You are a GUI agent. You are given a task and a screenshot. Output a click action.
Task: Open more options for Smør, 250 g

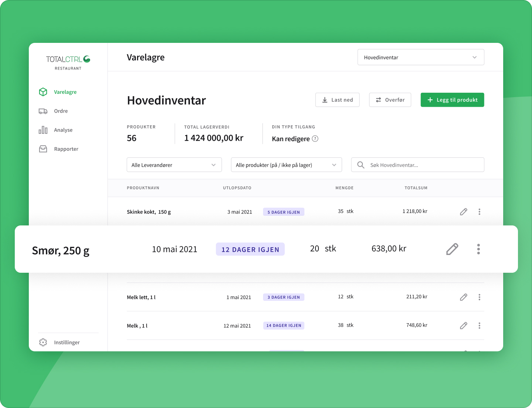[x=478, y=249]
